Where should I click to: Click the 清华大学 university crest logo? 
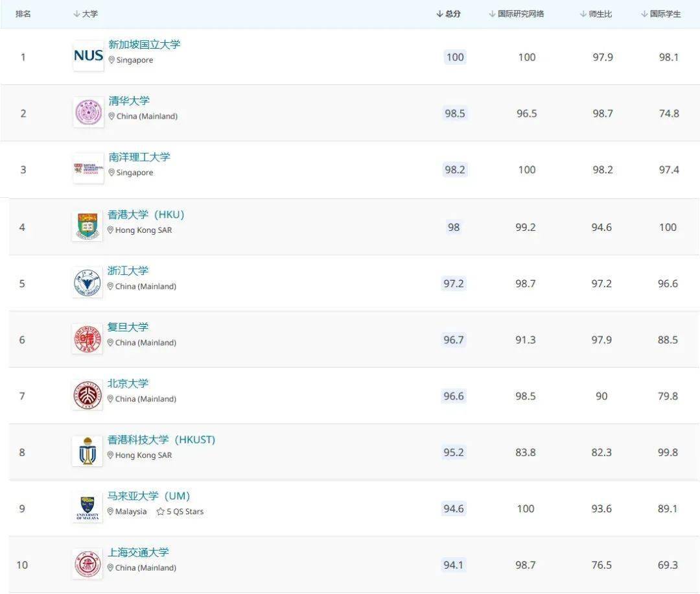[87, 112]
